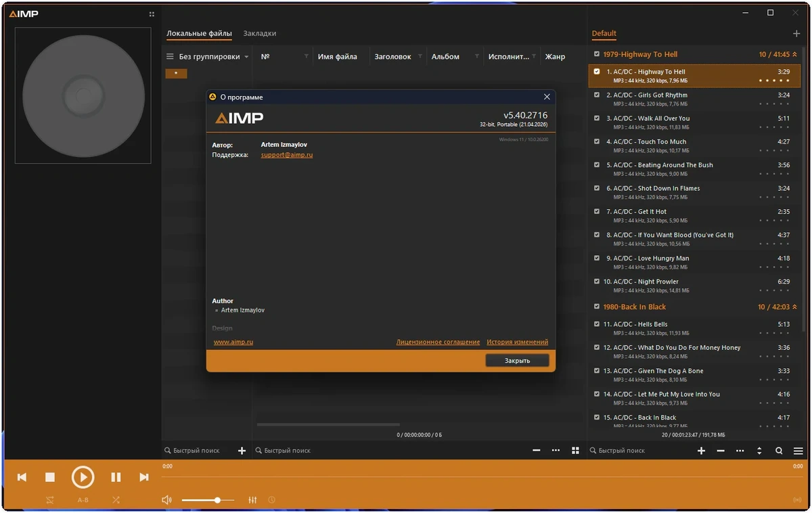Collapse the 1980-Back In Black group
The width and height of the screenshot is (812, 513).
[x=795, y=307]
